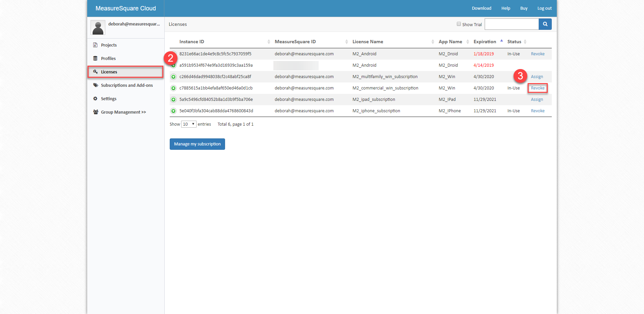Click the deborah@measuresquar... account name in sidebar
Screen dimensions: 644x314
click(x=134, y=24)
